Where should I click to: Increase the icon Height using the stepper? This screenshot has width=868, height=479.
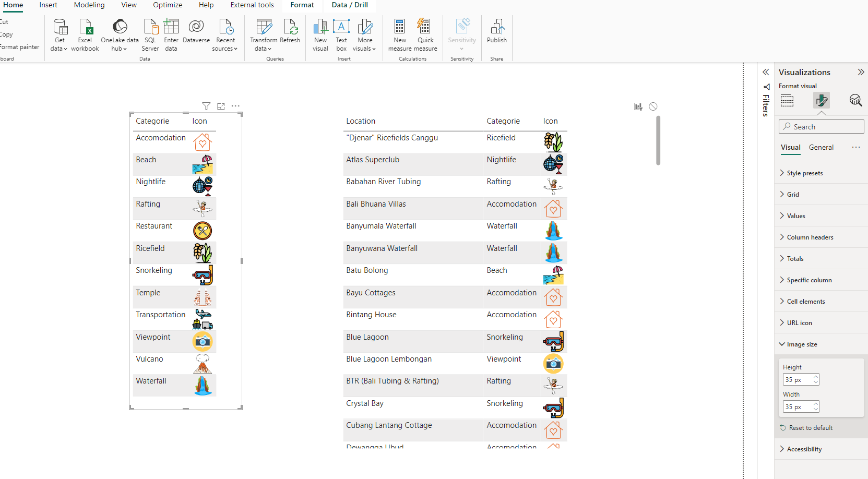[816, 377]
